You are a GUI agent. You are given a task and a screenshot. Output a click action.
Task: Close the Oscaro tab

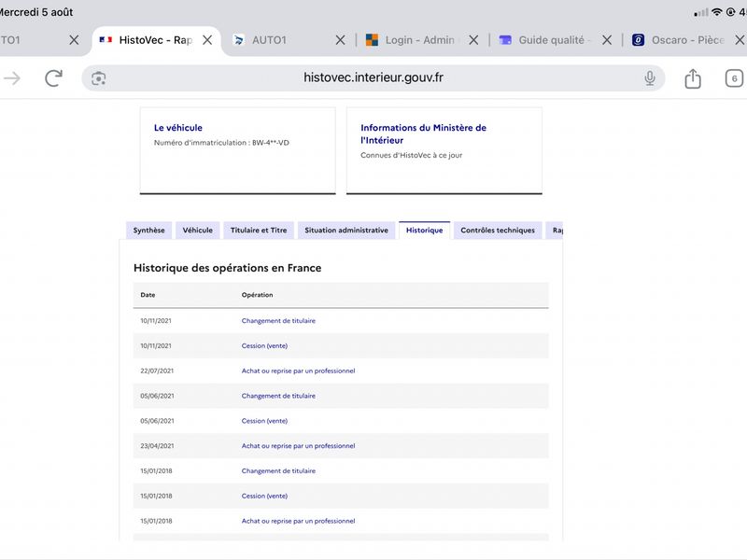[740, 40]
